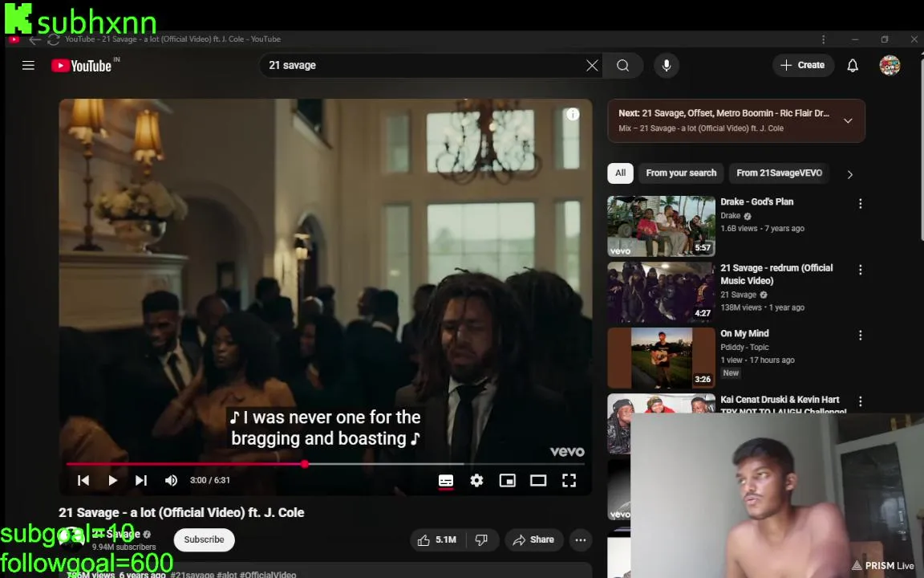Image resolution: width=924 pixels, height=578 pixels.
Task: Open Pdiddy - Topic channel
Action: click(x=744, y=348)
